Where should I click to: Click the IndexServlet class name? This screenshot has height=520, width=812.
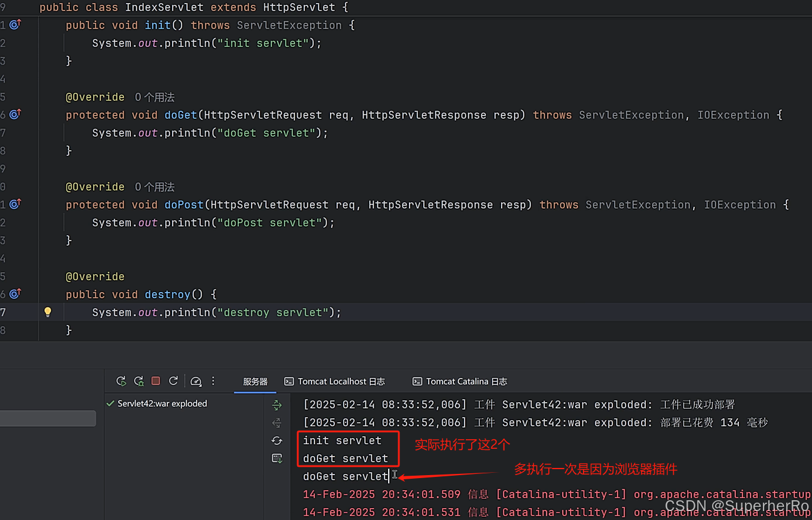pos(164,7)
